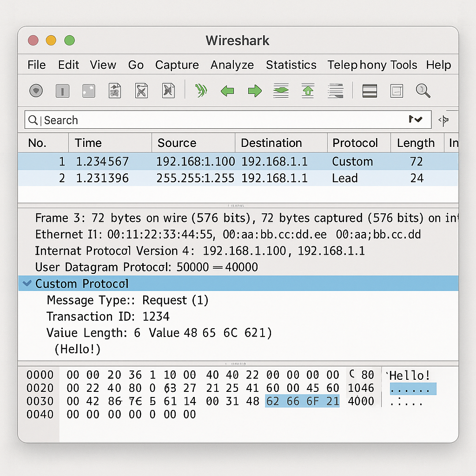The width and height of the screenshot is (476, 476).
Task: Open the File menu
Action: coord(36,65)
